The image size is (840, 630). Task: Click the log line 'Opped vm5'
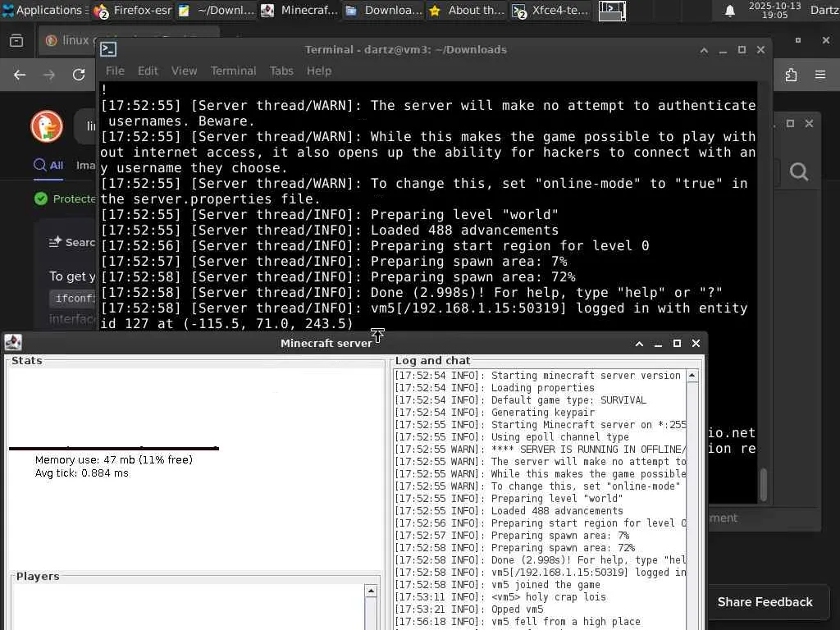tap(517, 609)
